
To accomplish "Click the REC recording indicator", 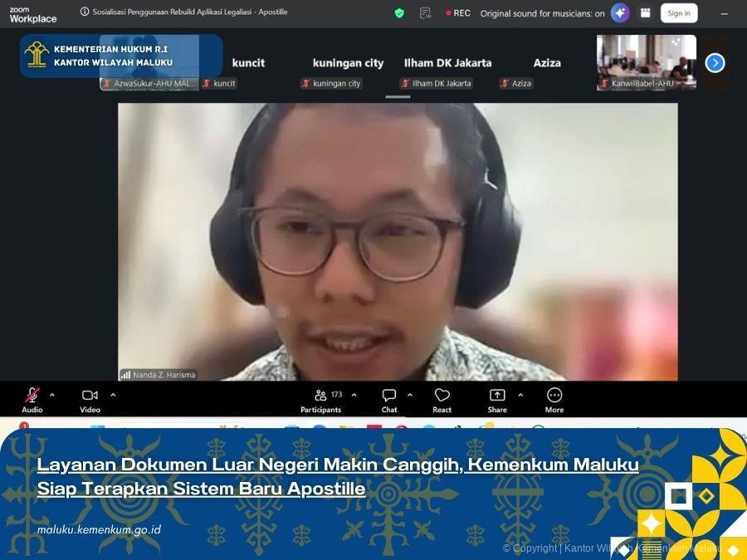I will pos(457,12).
